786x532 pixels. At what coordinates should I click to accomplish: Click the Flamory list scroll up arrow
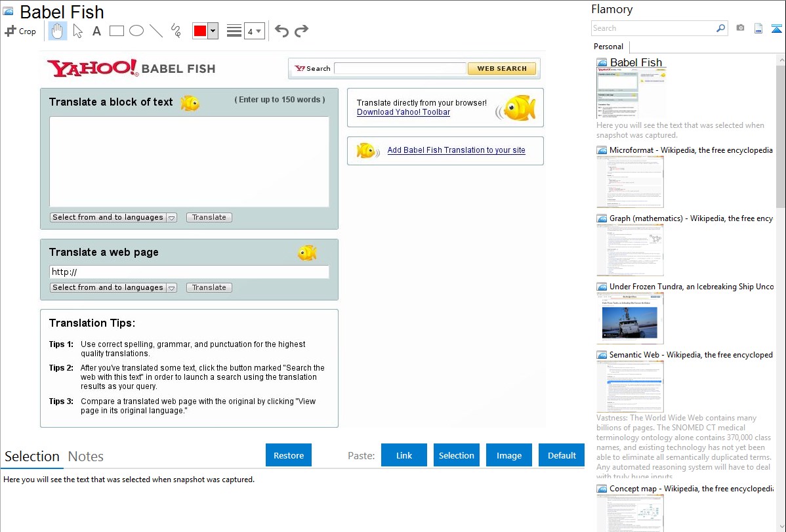781,60
